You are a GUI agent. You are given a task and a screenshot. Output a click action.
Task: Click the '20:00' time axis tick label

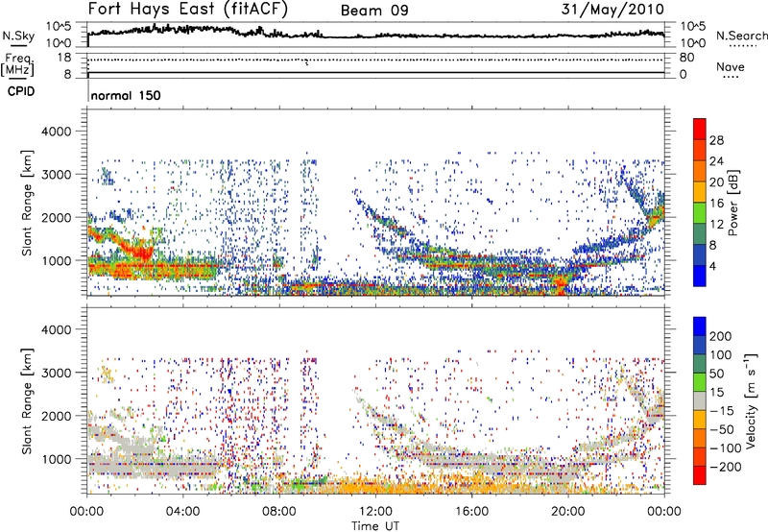point(568,512)
